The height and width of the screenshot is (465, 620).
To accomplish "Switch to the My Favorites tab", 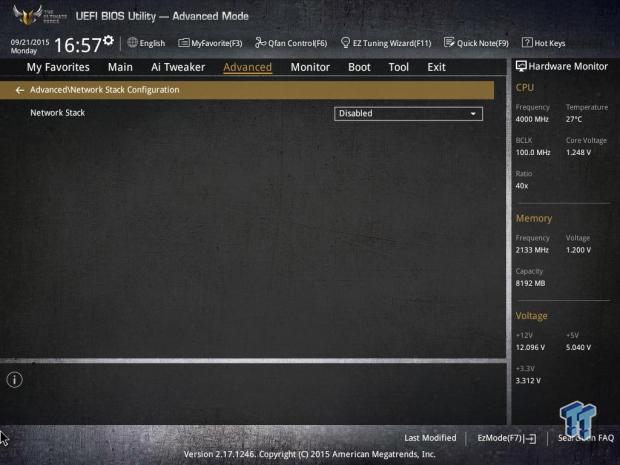I will pyautogui.click(x=58, y=67).
